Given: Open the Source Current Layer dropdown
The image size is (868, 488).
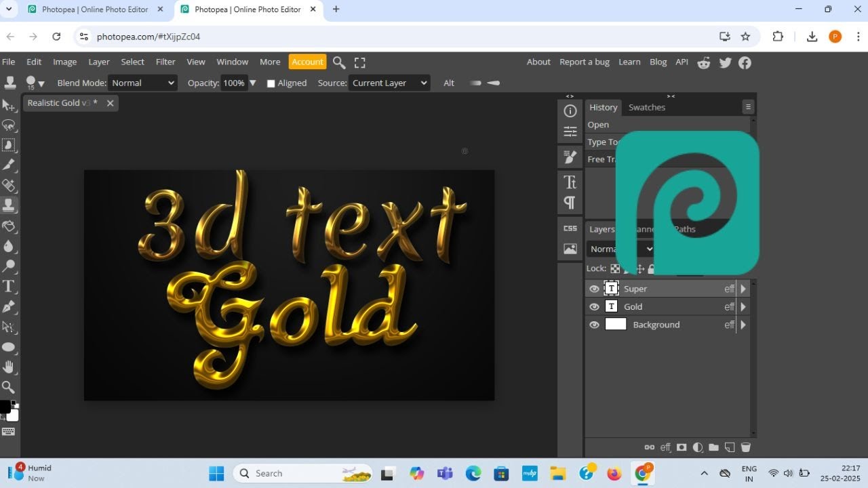Looking at the screenshot, I should point(389,83).
